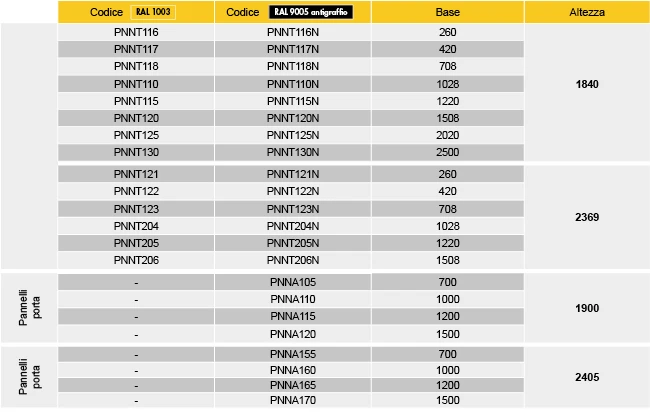Image resolution: width=650 pixels, height=412 pixels.
Task: Select code PNNT123N in the table
Action: coord(293,209)
